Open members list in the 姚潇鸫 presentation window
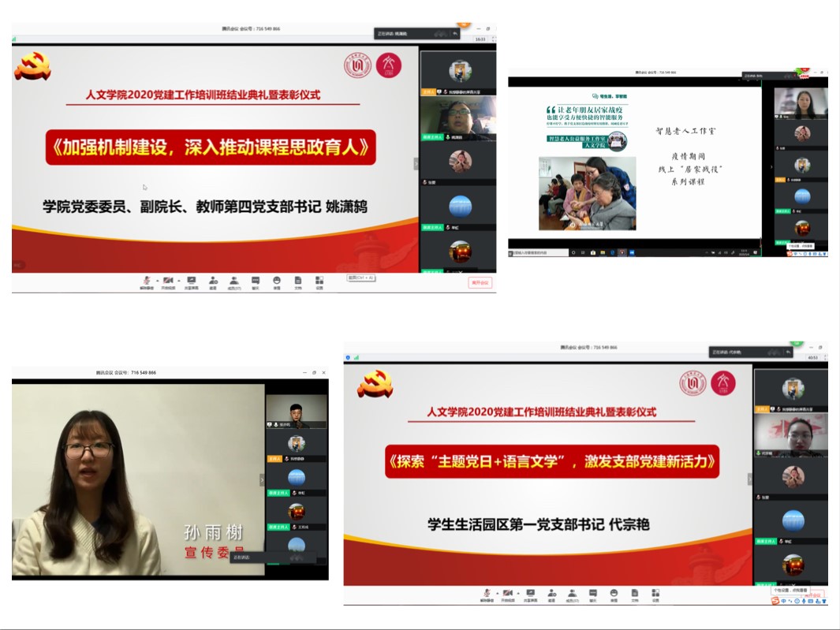 coord(234,281)
